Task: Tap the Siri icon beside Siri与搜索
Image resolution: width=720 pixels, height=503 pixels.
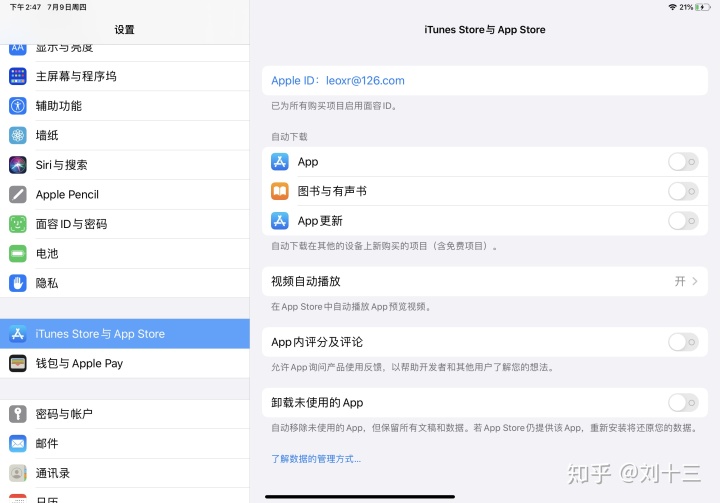Action: pos(18,164)
